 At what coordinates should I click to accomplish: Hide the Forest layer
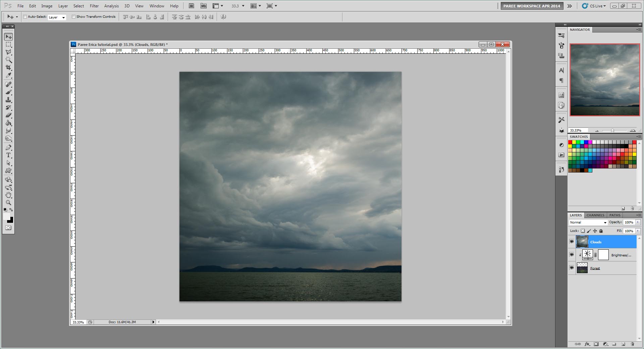pos(572,268)
